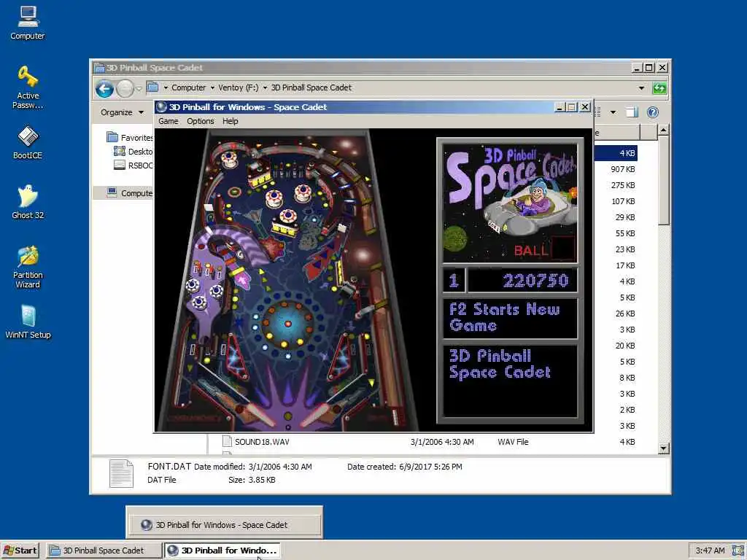Click the 29 KB size entry
The height and width of the screenshot is (560, 747).
coord(625,217)
